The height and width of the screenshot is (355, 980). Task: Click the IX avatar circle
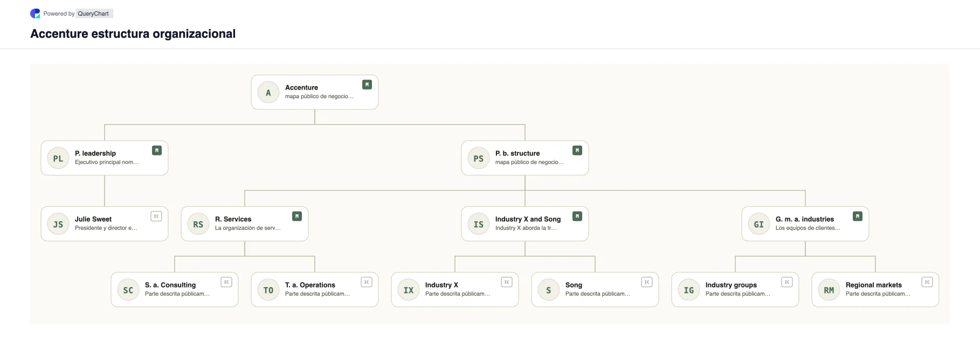(409, 290)
